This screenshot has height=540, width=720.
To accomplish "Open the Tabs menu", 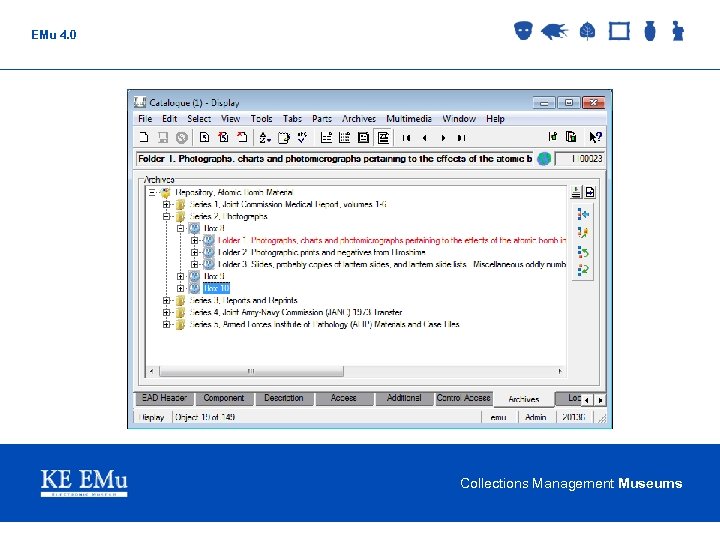I will point(292,118).
